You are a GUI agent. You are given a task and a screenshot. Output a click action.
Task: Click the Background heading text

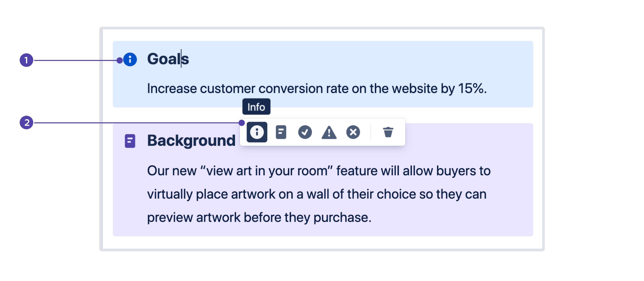191,140
